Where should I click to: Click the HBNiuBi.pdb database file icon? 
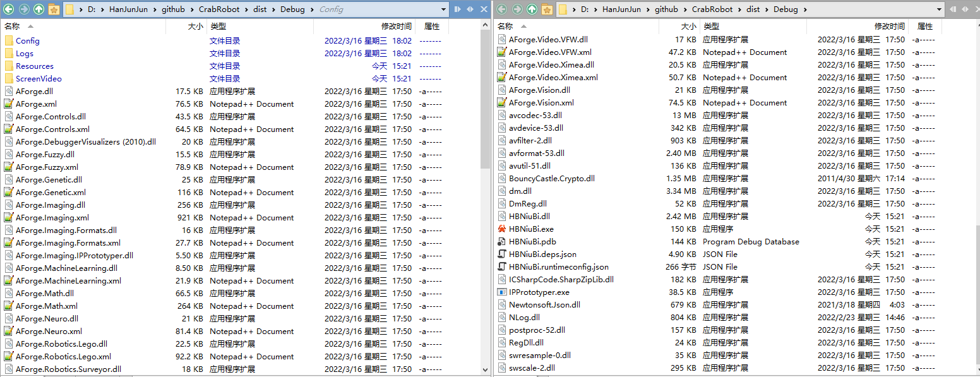[502, 241]
